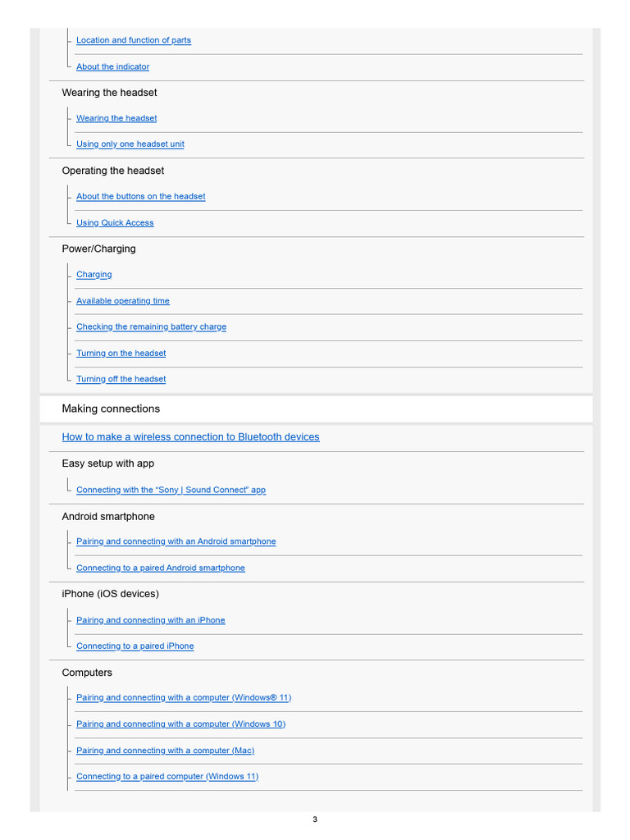Select 'Using only one headset unit' link
The height and width of the screenshot is (840, 630).
(130, 144)
